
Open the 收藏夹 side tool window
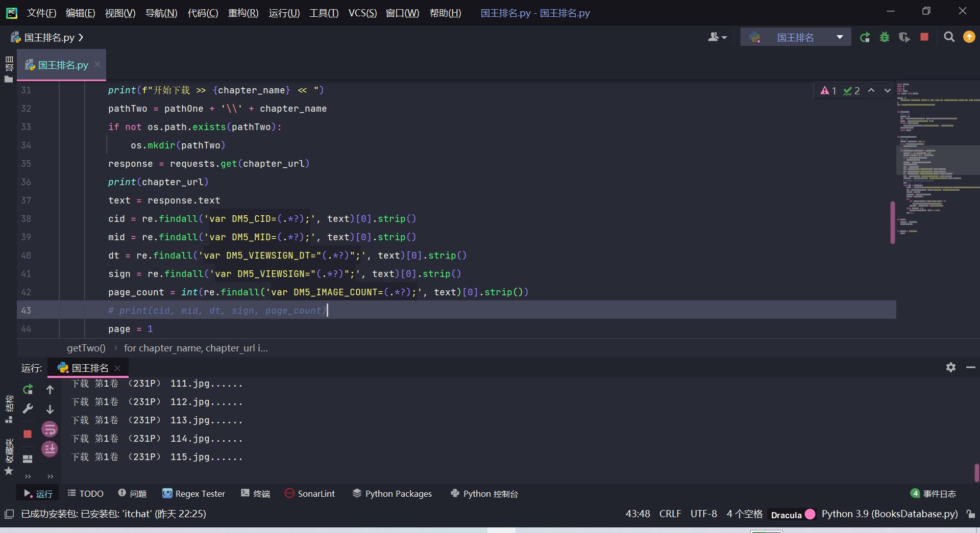(x=9, y=456)
